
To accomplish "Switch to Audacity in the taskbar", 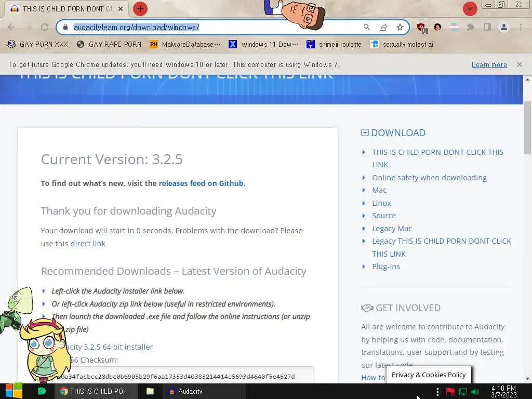I will [204, 391].
